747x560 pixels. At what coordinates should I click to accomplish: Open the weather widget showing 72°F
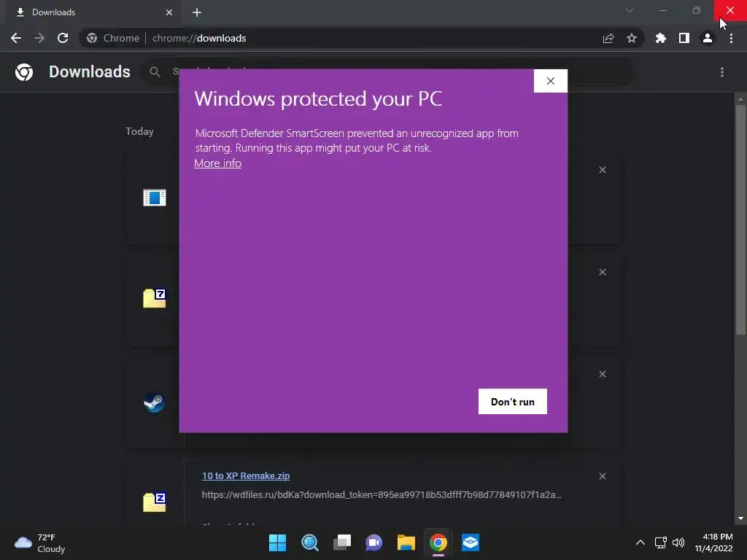[x=40, y=542]
